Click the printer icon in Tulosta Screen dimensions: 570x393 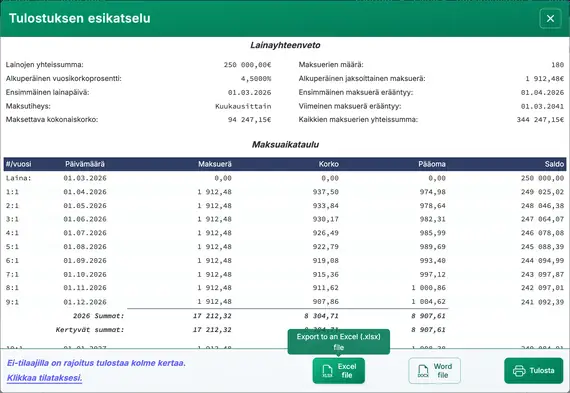pos(519,371)
